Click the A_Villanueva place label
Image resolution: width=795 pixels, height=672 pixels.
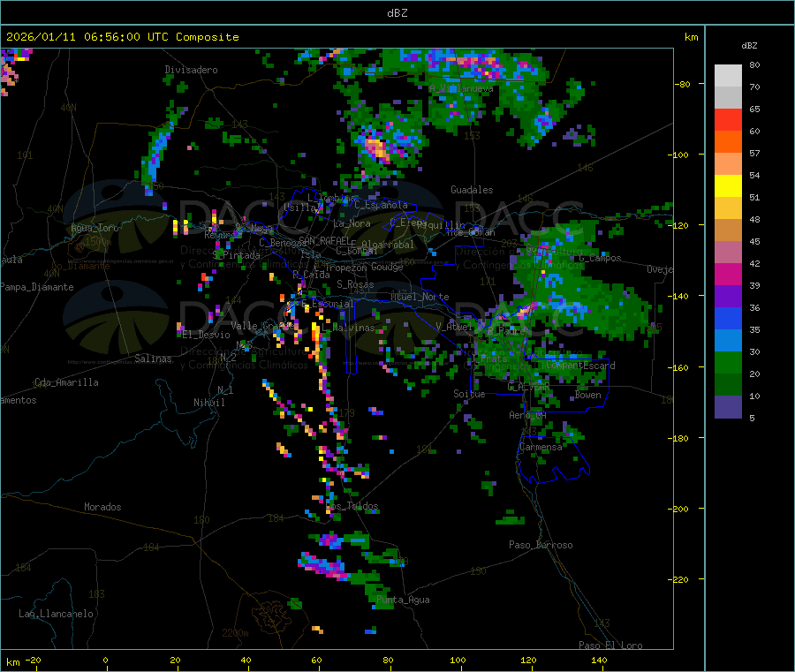461,88
